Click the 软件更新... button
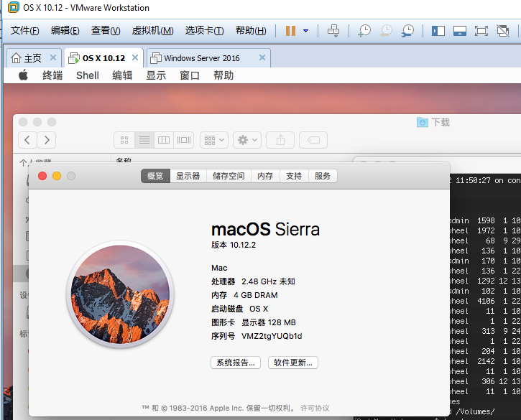Screen dimensions: 521x420 coord(293,363)
